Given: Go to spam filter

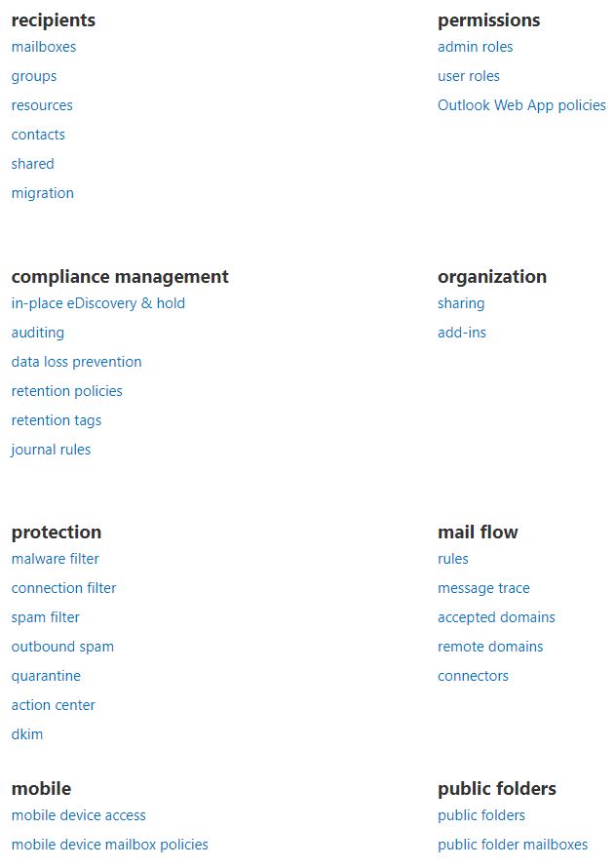Looking at the screenshot, I should pyautogui.click(x=46, y=617).
